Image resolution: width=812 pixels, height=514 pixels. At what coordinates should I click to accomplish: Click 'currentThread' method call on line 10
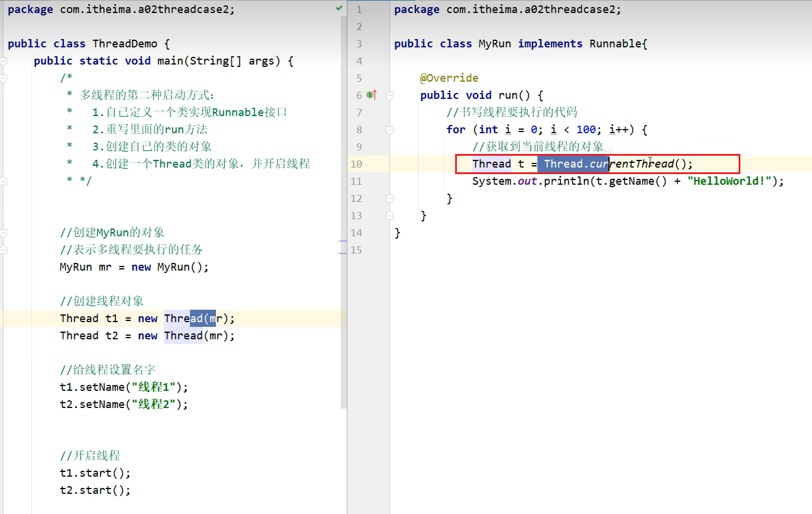click(x=632, y=164)
